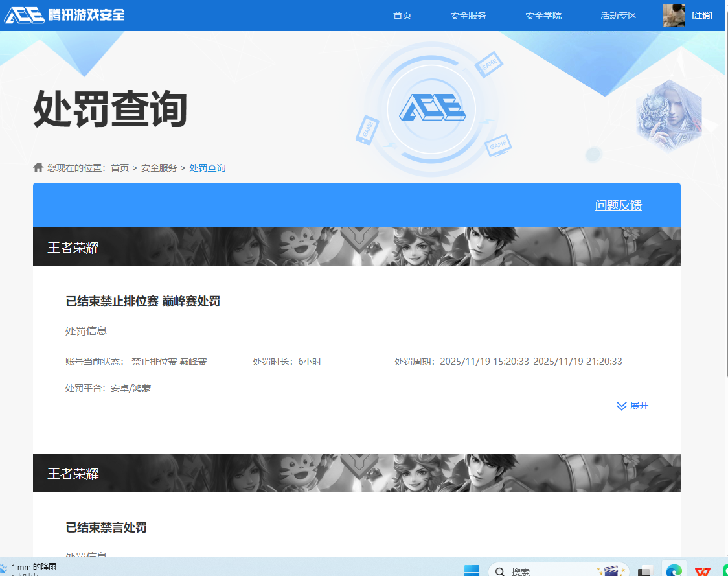Screen dimensions: 728x576
Task: Click the Task View taskbar icon
Action: point(645,571)
